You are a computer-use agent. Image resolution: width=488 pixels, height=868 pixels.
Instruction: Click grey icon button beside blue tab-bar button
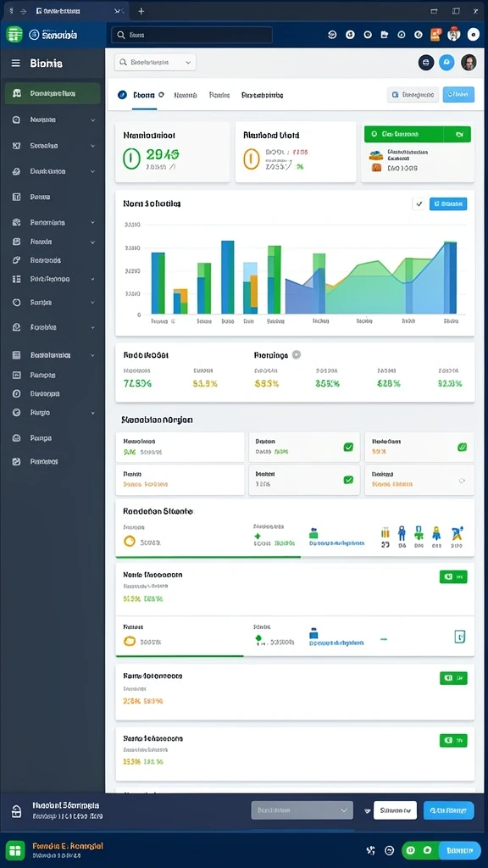413,95
